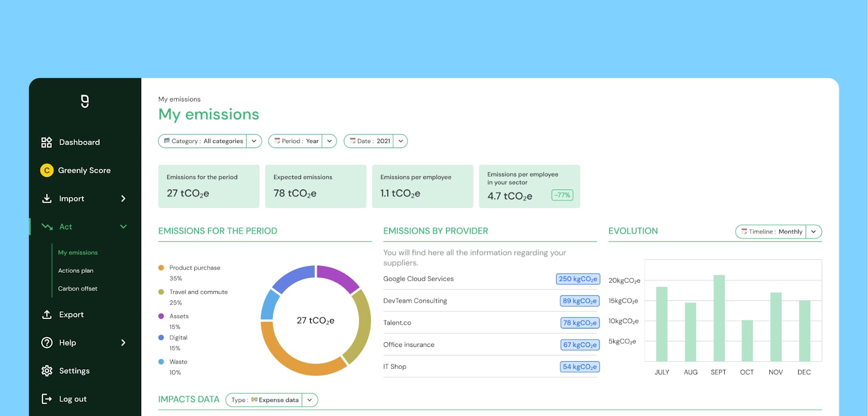Click the Office insurance provider name
Viewport: 868px width, 416px height.
(x=409, y=345)
